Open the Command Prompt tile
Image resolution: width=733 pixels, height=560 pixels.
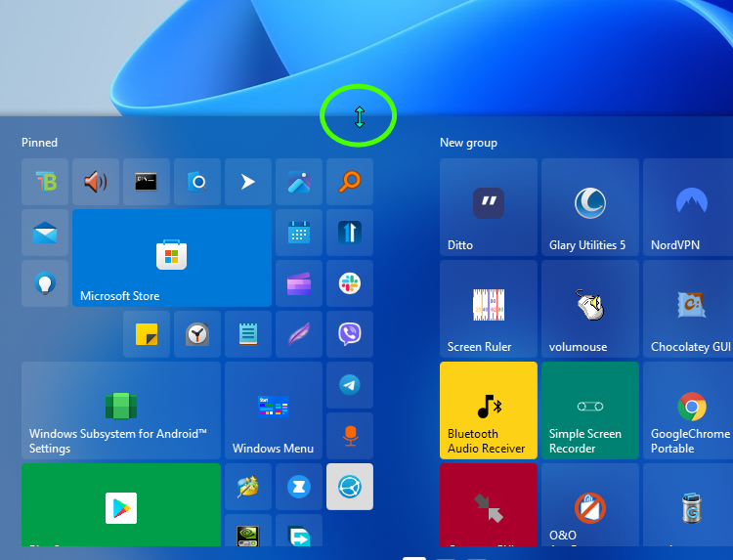(147, 182)
